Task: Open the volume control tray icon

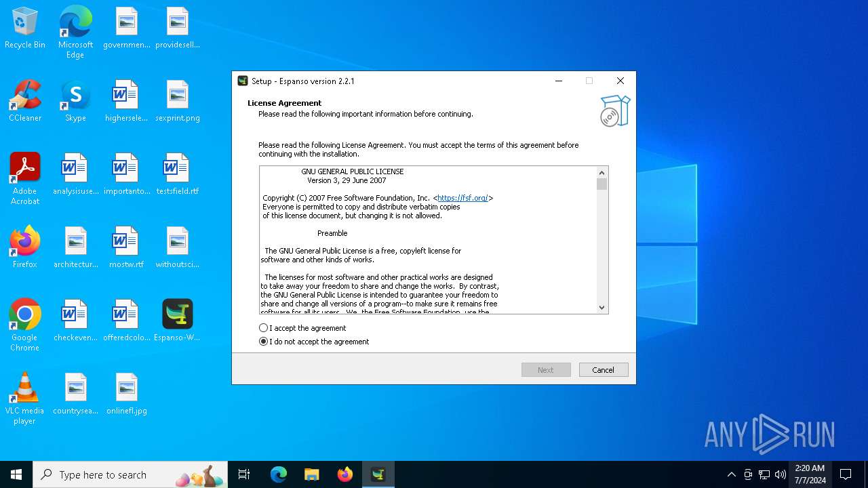Action: point(781,474)
